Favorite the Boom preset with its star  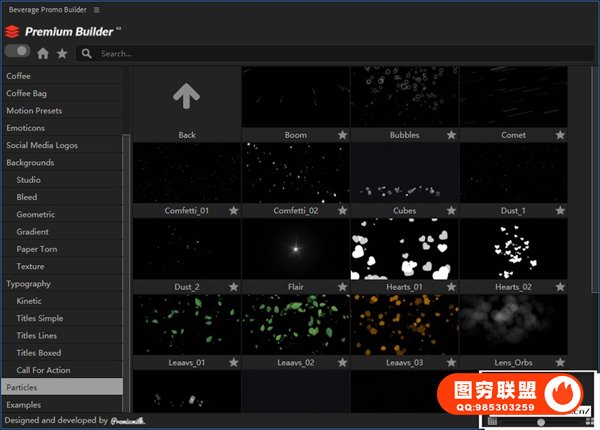(342, 135)
